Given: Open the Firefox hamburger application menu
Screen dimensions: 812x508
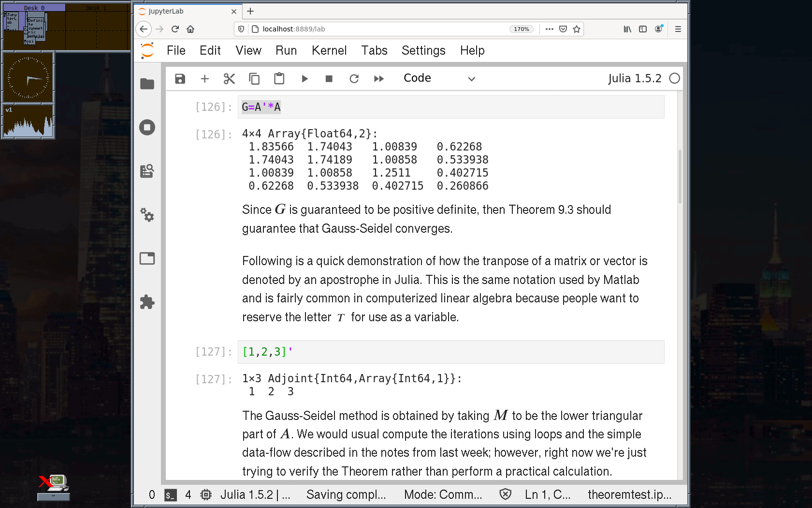Looking at the screenshot, I should (678, 29).
